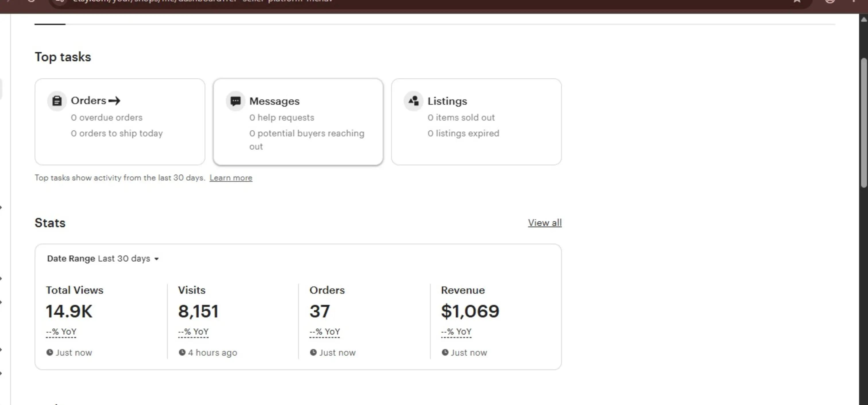This screenshot has height=405, width=868.
Task: Click 0 potential buyers reaching out
Action: pos(307,140)
